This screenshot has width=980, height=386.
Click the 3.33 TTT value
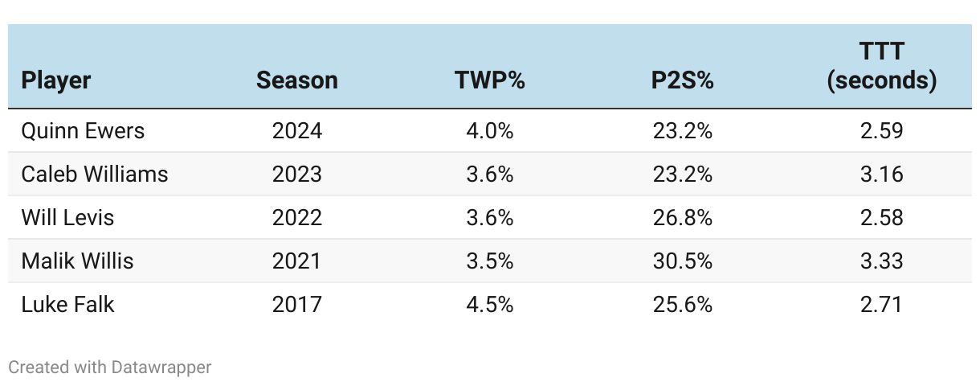click(882, 261)
